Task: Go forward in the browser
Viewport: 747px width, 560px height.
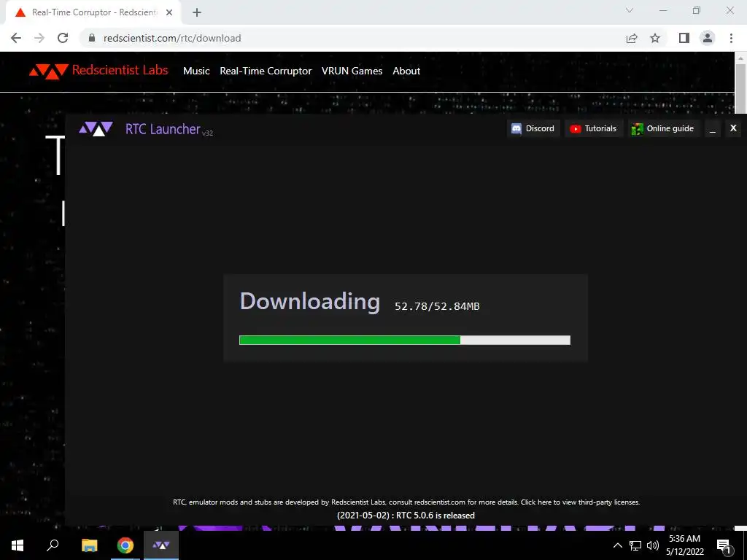Action: [x=39, y=38]
